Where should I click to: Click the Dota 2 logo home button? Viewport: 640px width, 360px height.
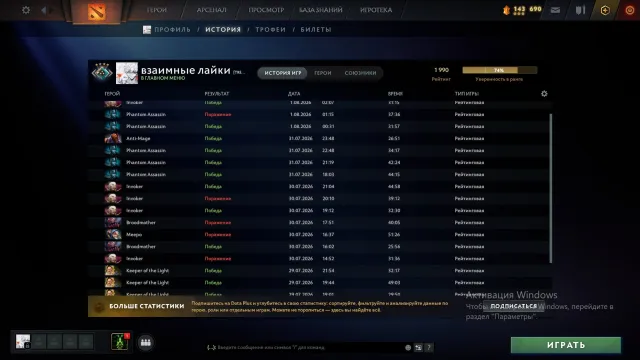[x=97, y=11]
